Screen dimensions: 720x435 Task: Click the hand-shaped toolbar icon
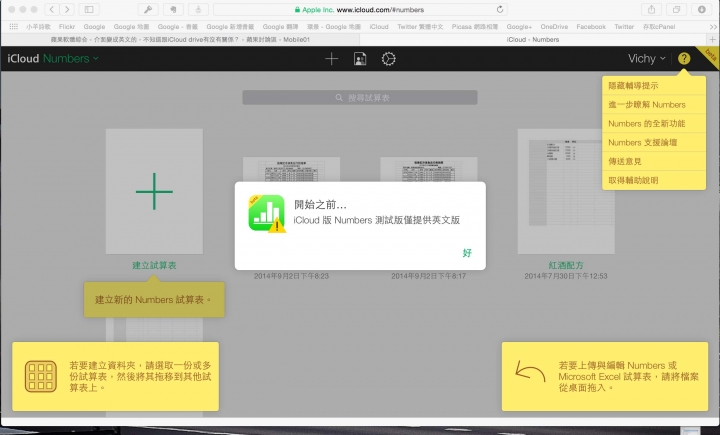click(174, 9)
